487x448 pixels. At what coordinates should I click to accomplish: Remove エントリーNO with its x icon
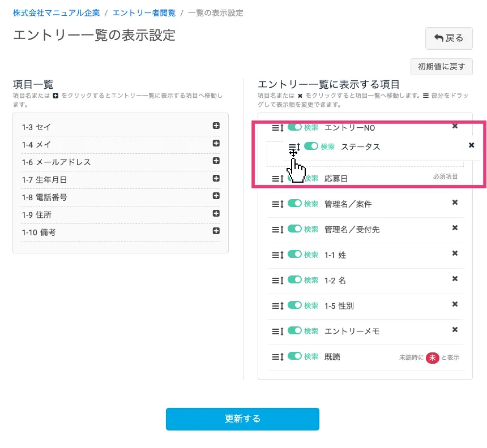click(x=455, y=126)
